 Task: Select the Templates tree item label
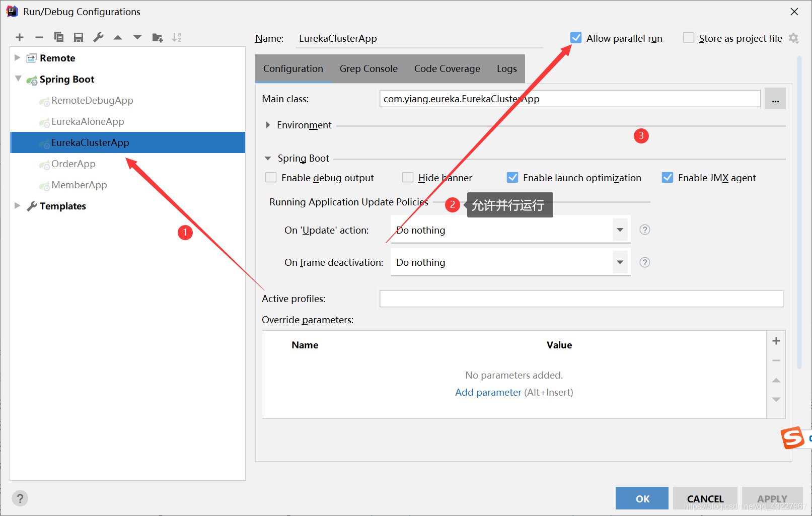(63, 206)
